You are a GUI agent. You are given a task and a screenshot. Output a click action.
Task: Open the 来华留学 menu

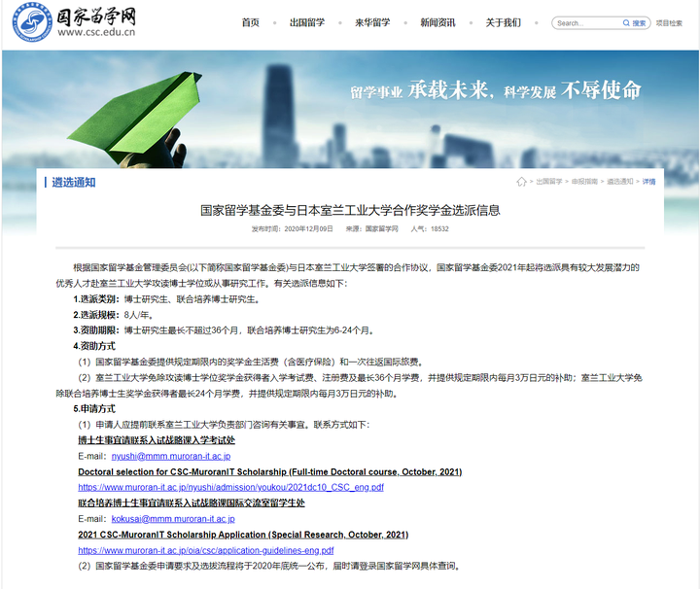pos(372,22)
